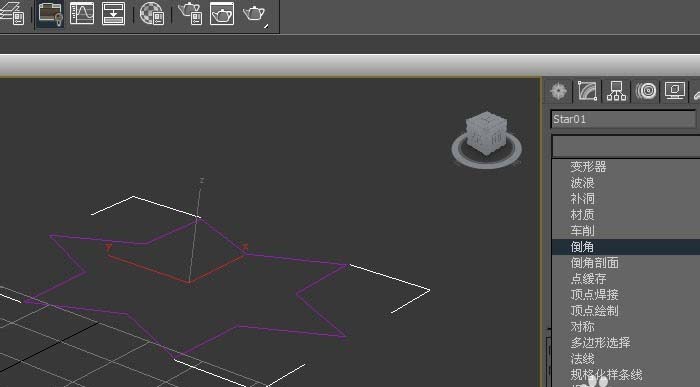Choose 顶点绘制 in the modifier list

[x=594, y=311]
